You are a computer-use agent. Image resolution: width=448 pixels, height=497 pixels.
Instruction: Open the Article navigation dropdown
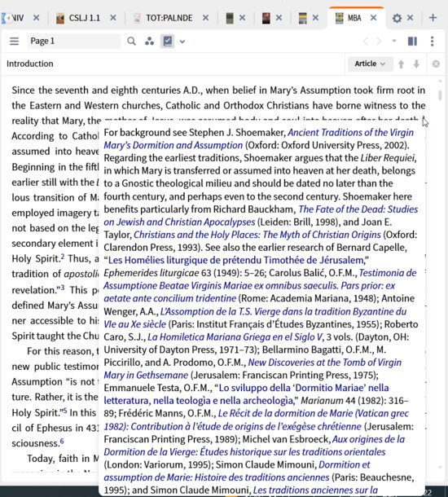tap(370, 64)
